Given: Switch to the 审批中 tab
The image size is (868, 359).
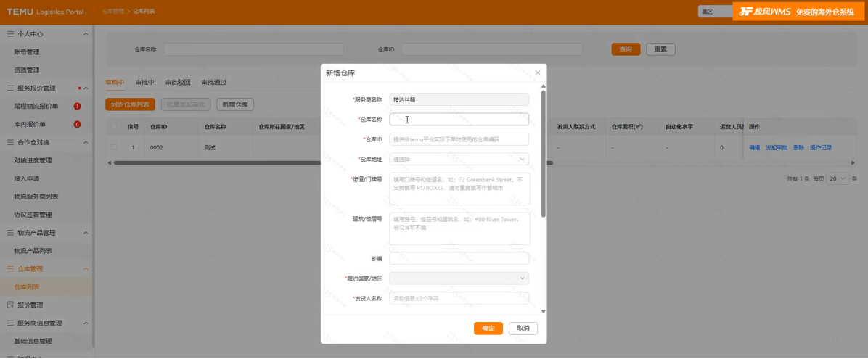Looking at the screenshot, I should [x=144, y=83].
